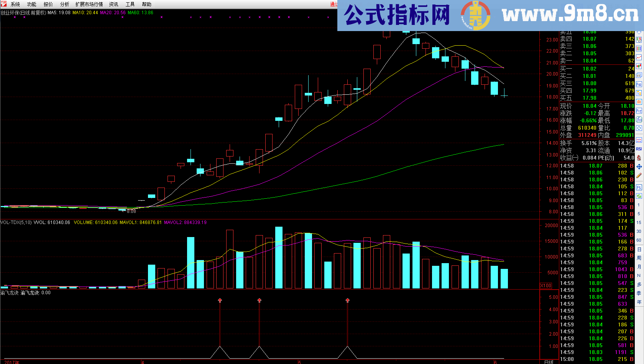
Task: Click the 分析 menu item
Action: (65, 4)
